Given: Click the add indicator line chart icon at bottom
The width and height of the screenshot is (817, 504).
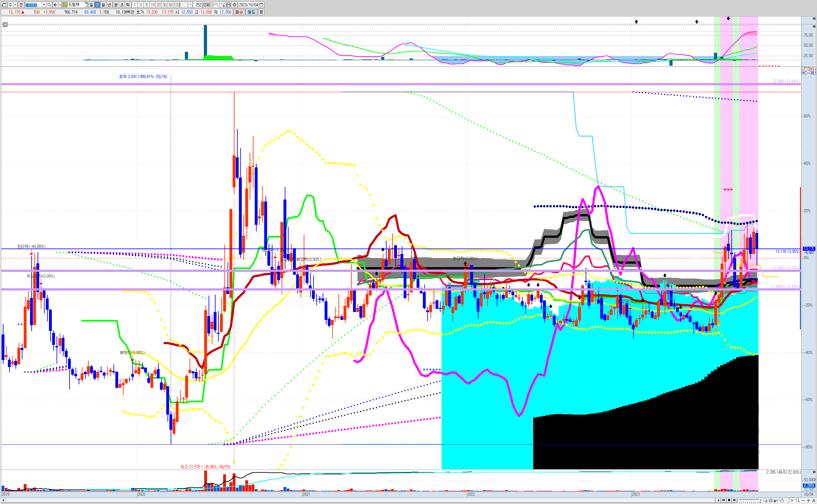Looking at the screenshot, I should [x=776, y=501].
